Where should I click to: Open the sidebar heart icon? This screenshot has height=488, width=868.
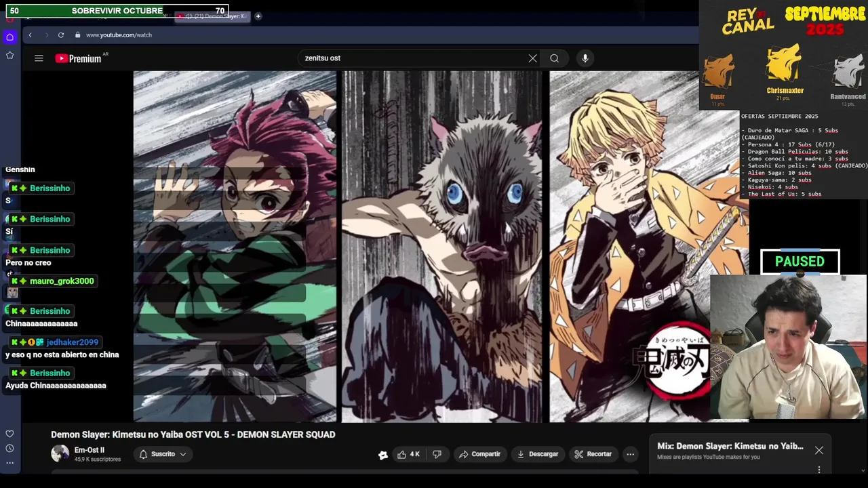pos(9,434)
